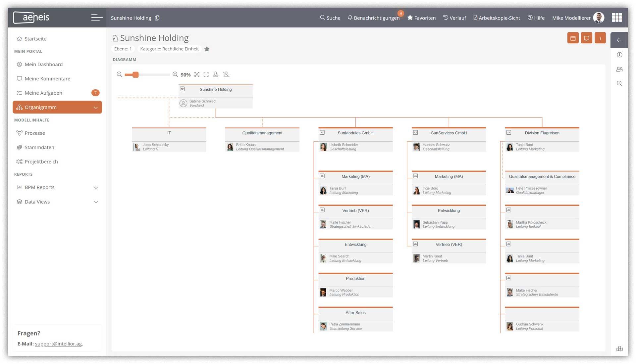This screenshot has height=364, width=636.
Task: Open info panel icon on right sidebar
Action: 619,55
